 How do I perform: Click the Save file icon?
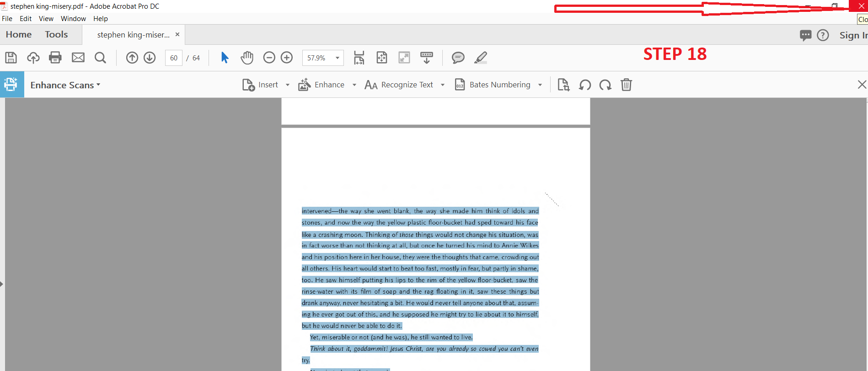click(11, 58)
